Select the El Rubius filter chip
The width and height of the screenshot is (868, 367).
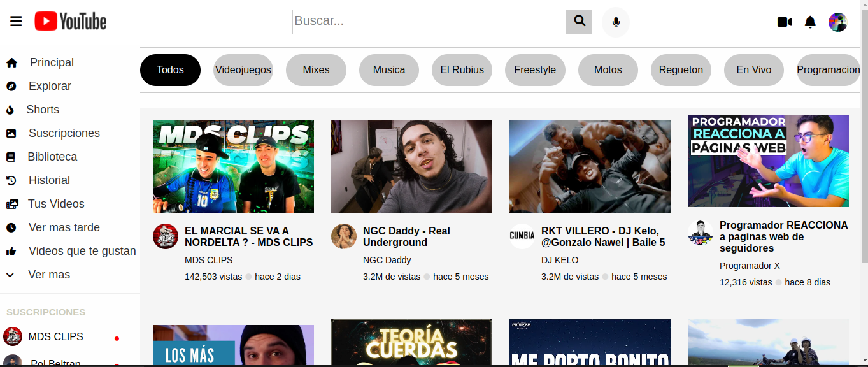point(462,70)
